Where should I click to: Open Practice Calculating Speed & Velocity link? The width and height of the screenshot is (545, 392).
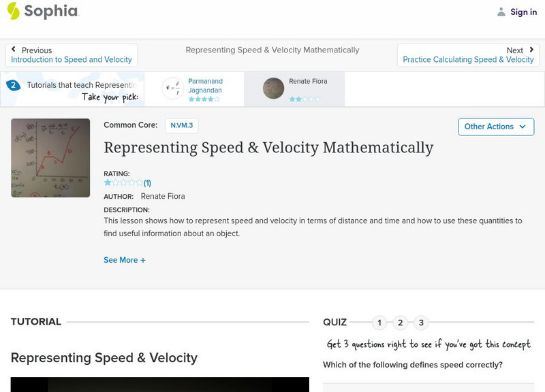click(469, 59)
